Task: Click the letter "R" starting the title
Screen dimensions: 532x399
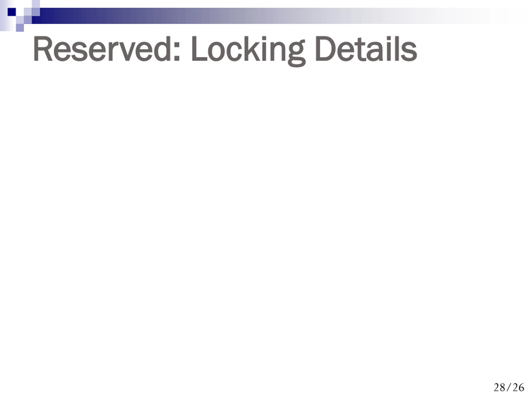Action: tap(43, 49)
